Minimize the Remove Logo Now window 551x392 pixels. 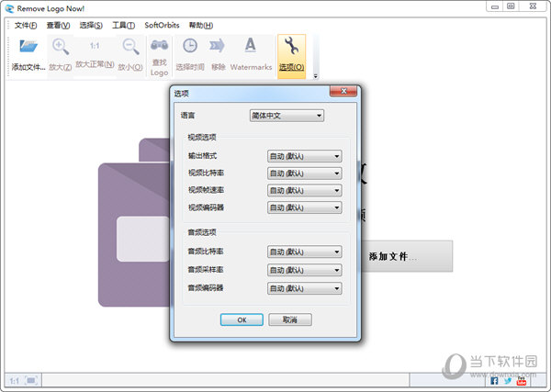495,6
